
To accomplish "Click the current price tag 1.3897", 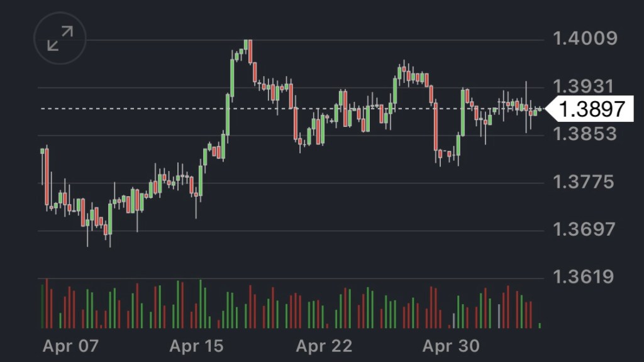I will tap(591, 109).
